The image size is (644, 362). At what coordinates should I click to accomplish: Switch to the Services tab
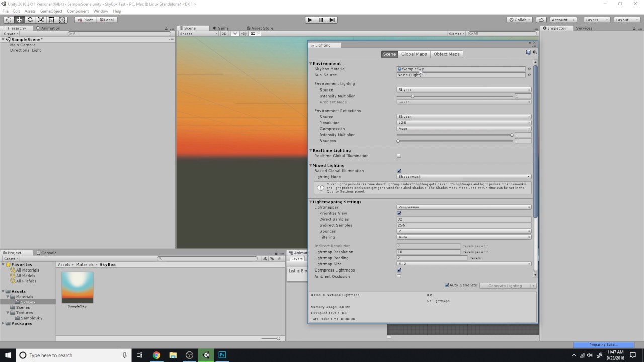pyautogui.click(x=584, y=28)
